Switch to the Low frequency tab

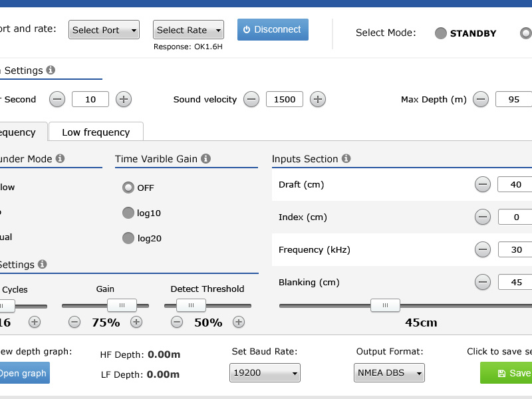pos(96,132)
